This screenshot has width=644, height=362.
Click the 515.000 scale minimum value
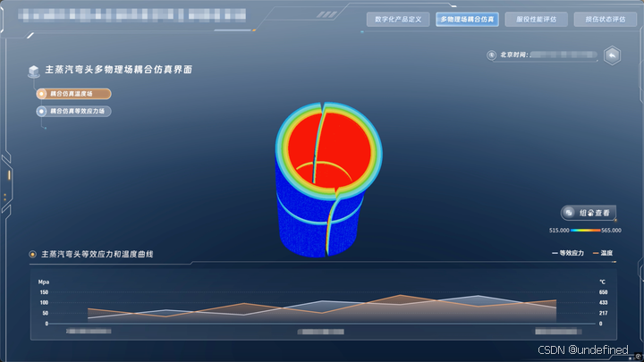(559, 231)
